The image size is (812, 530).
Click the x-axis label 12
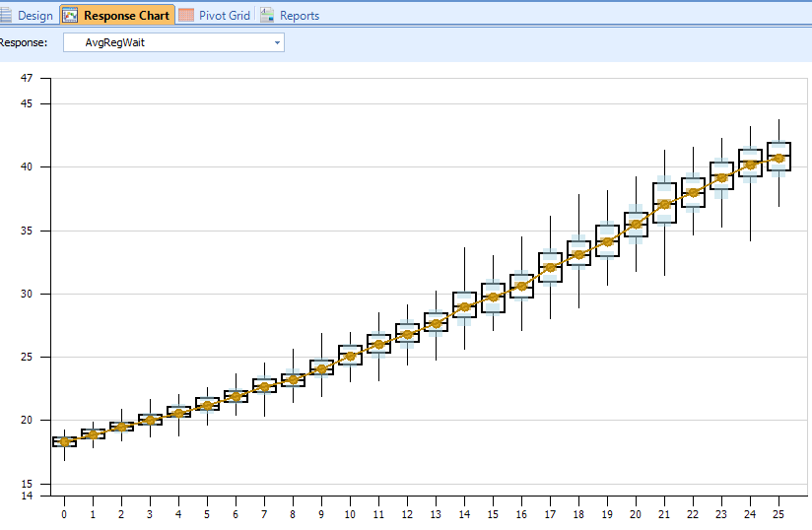pyautogui.click(x=407, y=514)
